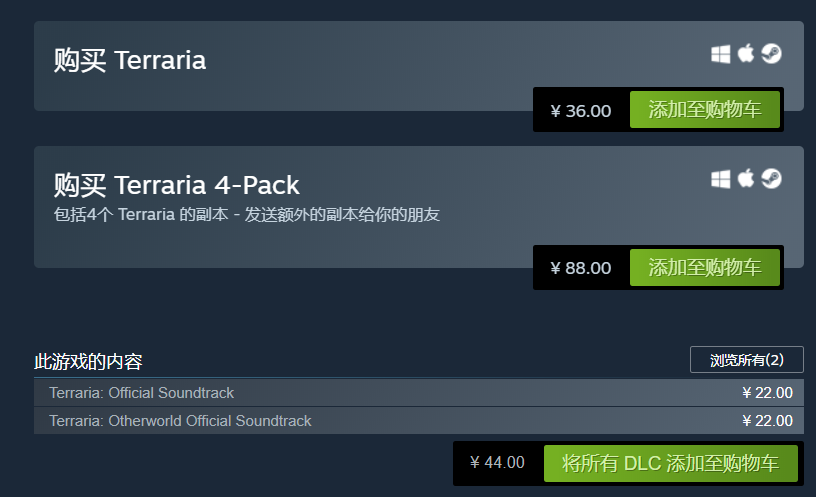816x497 pixels.
Task: Click Windows icon in Terraria 4-Pack box
Action: tap(721, 179)
